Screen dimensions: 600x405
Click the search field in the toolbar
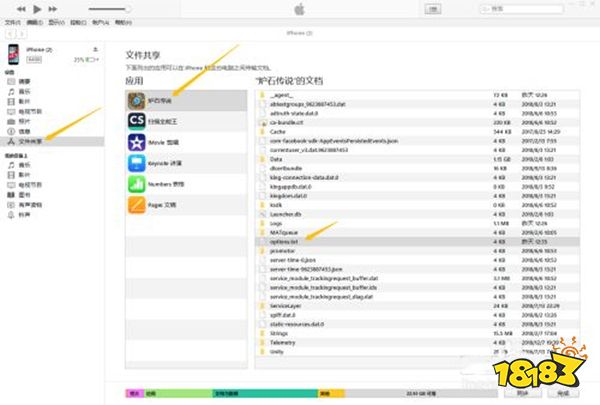coord(522,9)
